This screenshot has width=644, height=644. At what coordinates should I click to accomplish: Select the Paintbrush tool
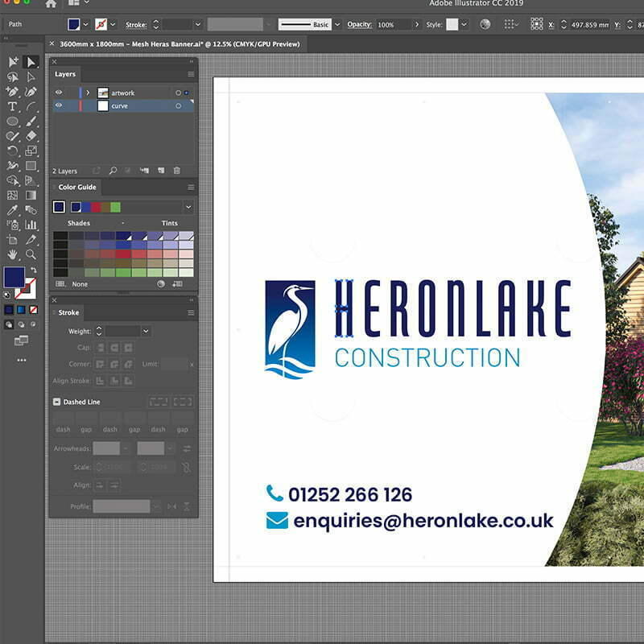[x=31, y=122]
